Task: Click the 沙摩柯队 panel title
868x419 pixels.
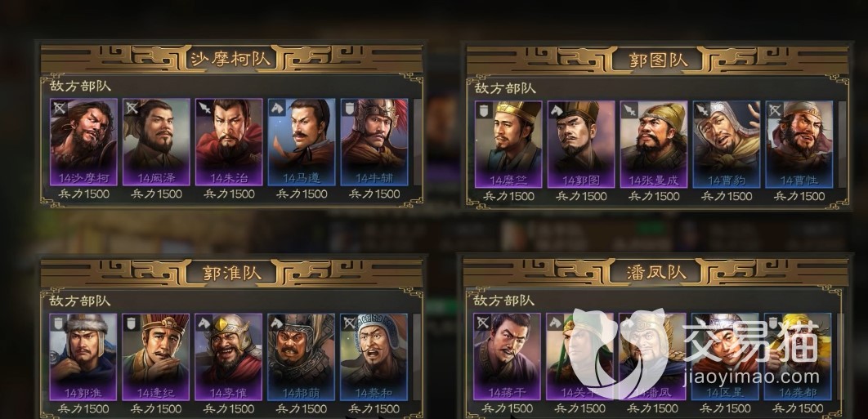Action: [230, 59]
